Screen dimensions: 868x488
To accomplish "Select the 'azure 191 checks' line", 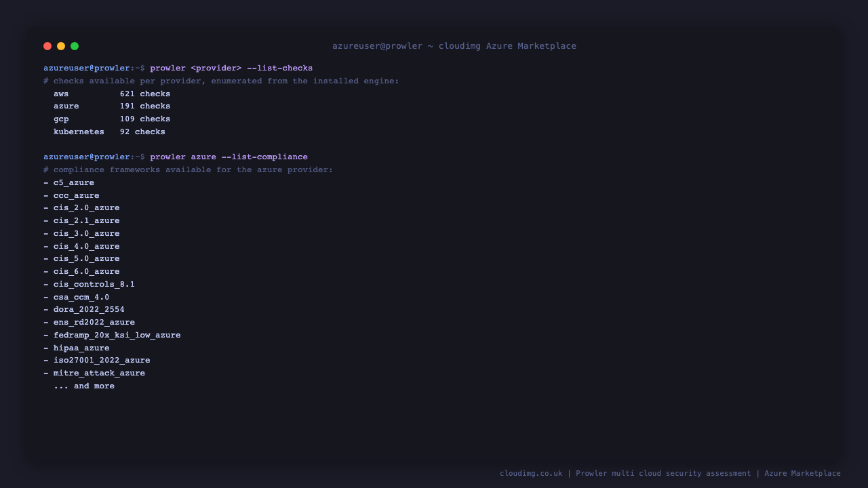I will (112, 106).
